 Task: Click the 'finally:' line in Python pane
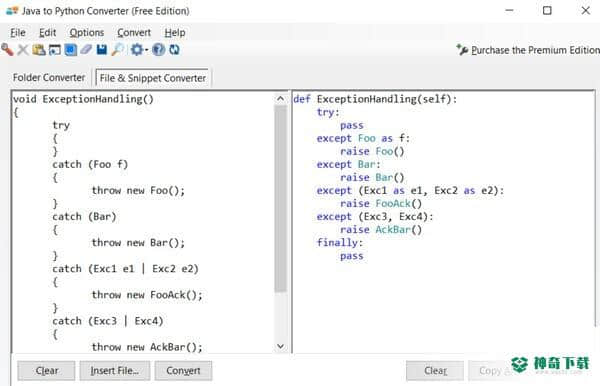click(x=340, y=243)
